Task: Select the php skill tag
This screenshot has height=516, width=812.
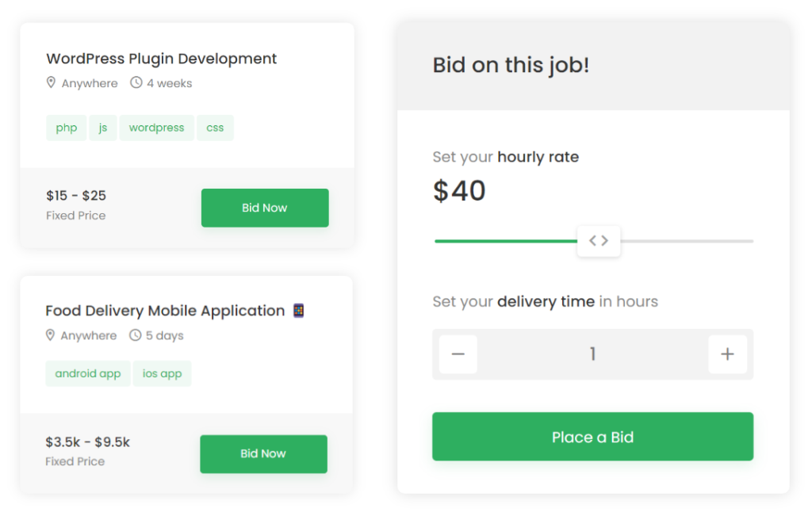Action: point(66,128)
